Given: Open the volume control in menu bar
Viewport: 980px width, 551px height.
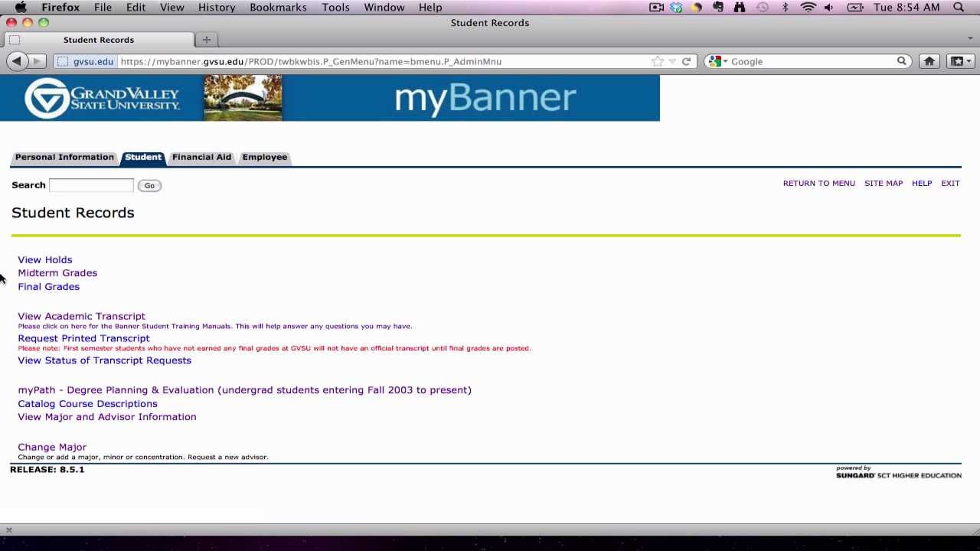Looking at the screenshot, I should click(x=829, y=7).
